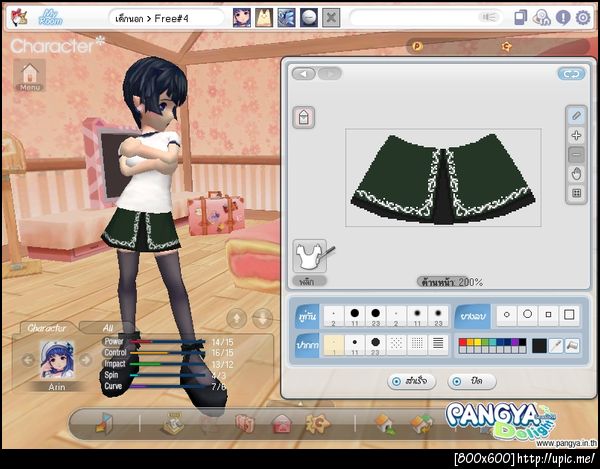Viewport: 600px width, 469px height.
Task: Select the blue butterfly icon in top bar
Action: [x=286, y=17]
